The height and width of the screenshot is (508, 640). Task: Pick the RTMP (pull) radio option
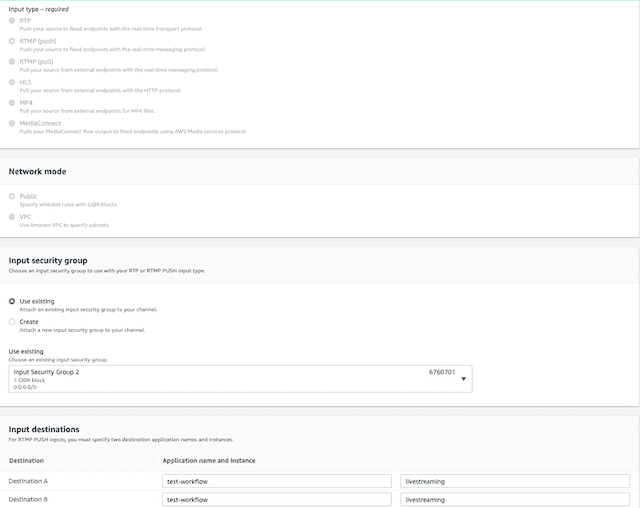12,62
